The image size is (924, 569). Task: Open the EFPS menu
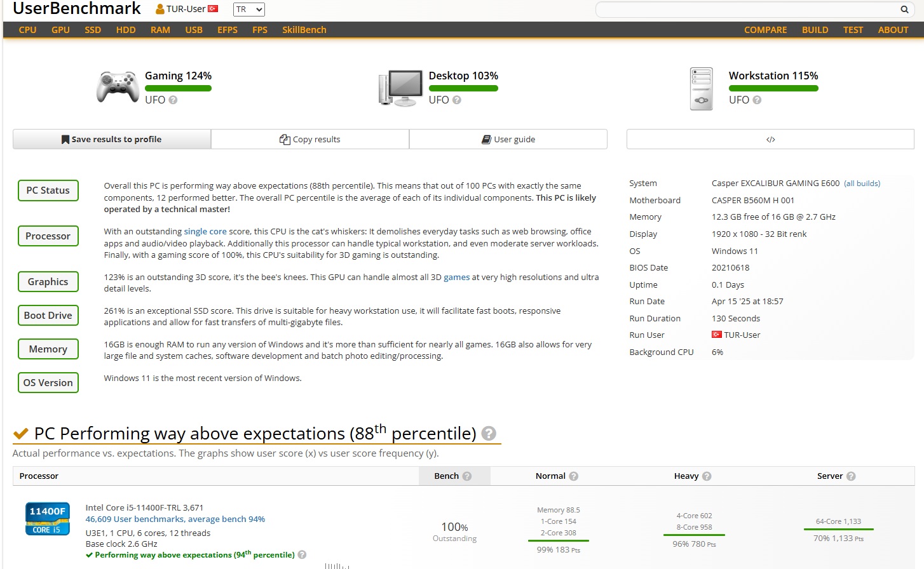point(228,30)
